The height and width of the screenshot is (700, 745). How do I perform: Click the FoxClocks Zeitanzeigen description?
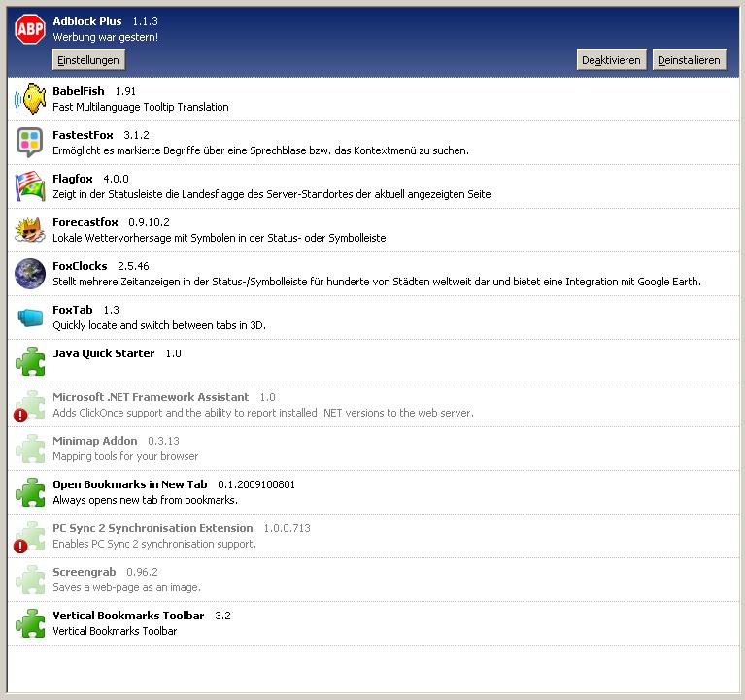(x=377, y=282)
